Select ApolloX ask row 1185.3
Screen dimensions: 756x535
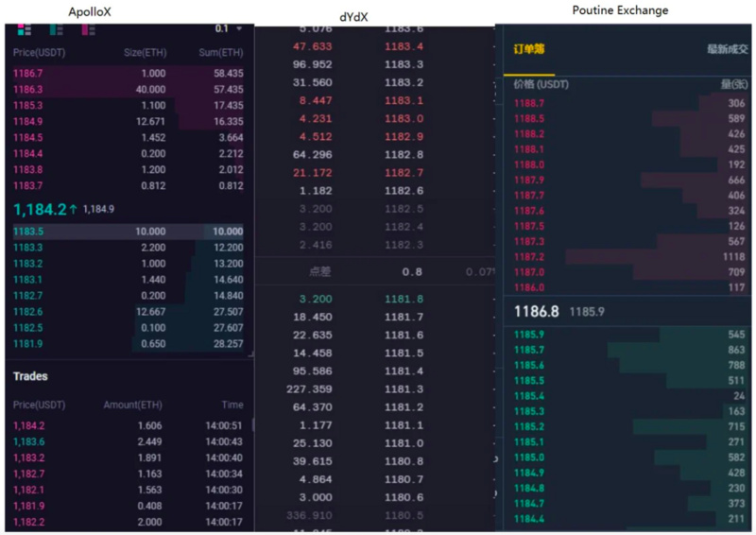coord(129,105)
